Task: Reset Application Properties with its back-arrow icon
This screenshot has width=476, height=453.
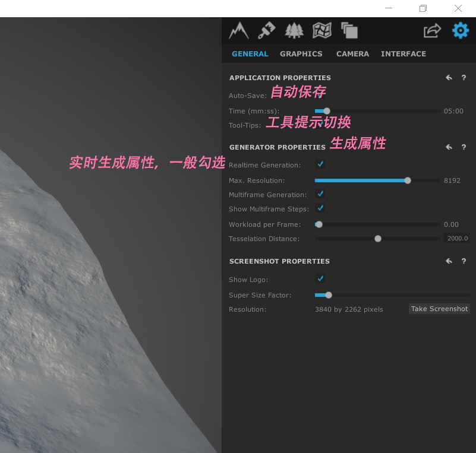Action: [x=449, y=77]
